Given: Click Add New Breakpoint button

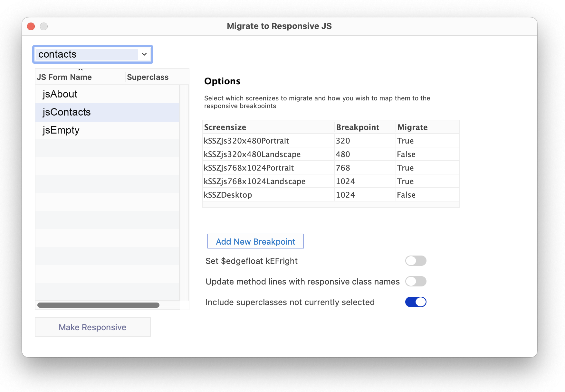Looking at the screenshot, I should pyautogui.click(x=255, y=241).
